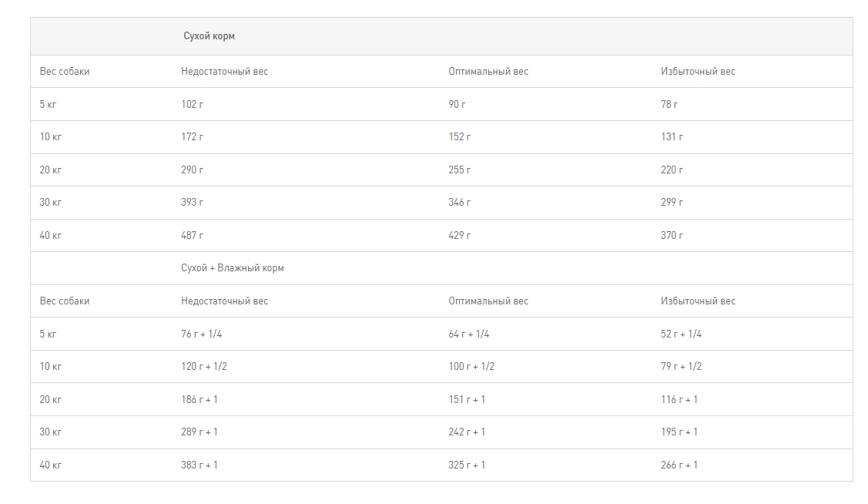Select the "487 г" table cell
This screenshot has width=868, height=504.
[x=193, y=235]
